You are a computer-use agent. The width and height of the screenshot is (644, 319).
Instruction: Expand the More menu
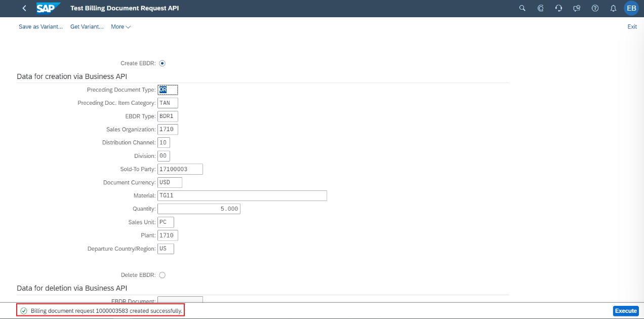(120, 27)
